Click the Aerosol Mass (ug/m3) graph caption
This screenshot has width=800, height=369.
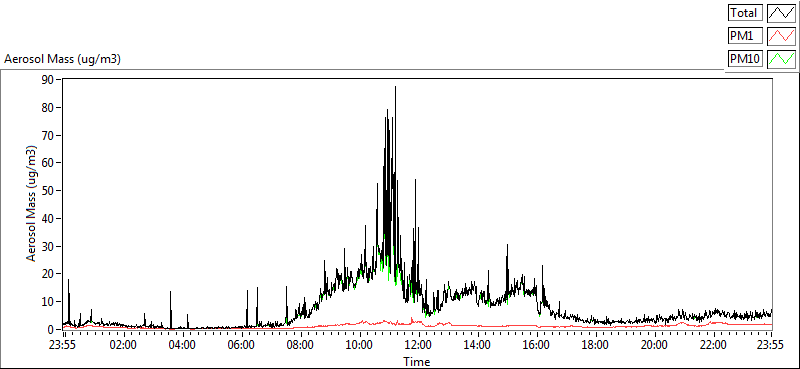point(62,59)
